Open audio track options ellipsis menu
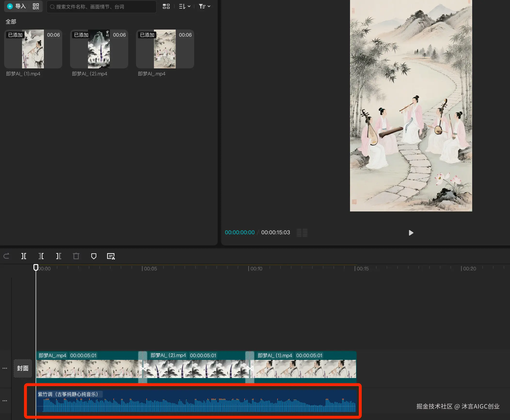The height and width of the screenshot is (420, 510). (x=5, y=401)
